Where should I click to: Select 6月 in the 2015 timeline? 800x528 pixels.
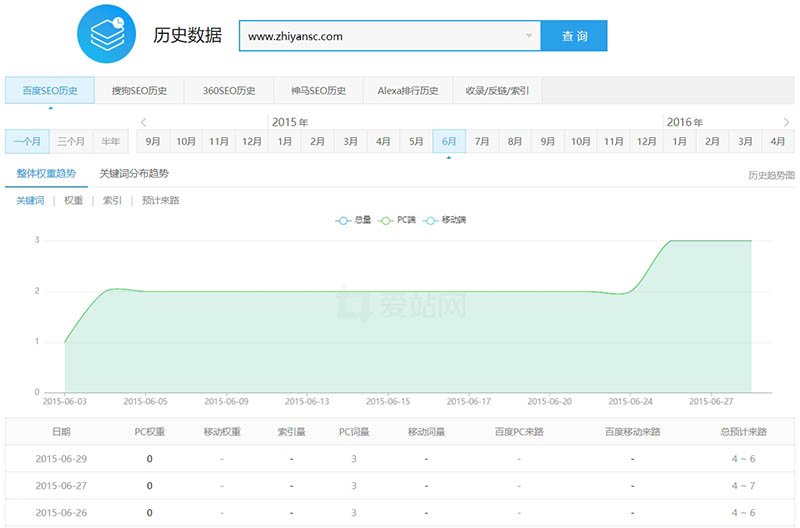tap(449, 141)
